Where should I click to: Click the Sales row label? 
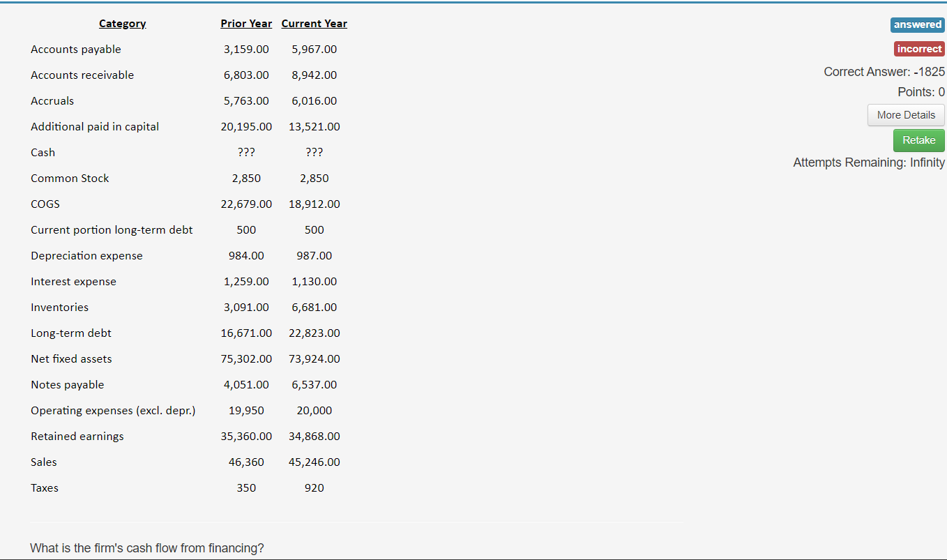pyautogui.click(x=44, y=462)
